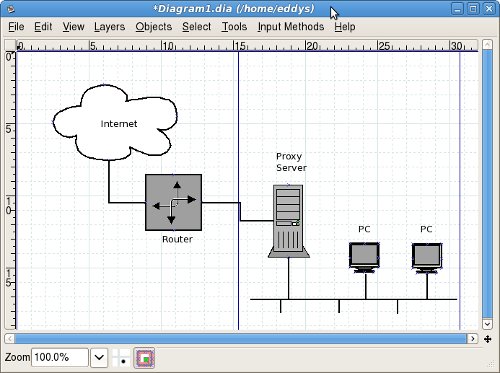Toggle snap-to-grid button
The height and width of the screenshot is (373, 500).
click(120, 358)
